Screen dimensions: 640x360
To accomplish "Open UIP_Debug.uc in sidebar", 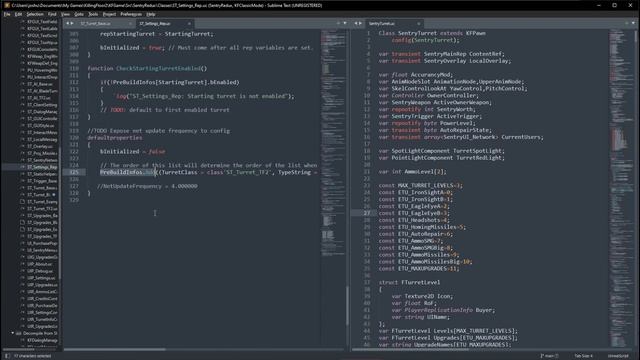I will 40,271.
